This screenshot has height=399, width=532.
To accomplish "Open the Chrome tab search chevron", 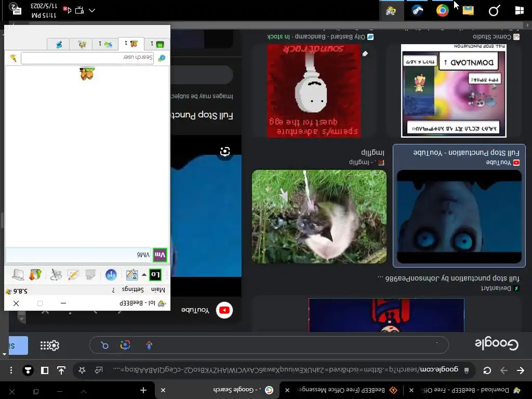I will (84, 391).
